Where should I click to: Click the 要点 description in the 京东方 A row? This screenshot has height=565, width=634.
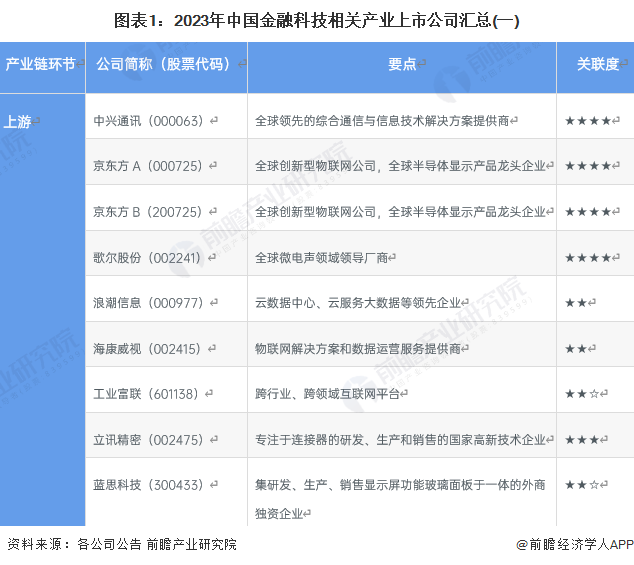(x=400, y=166)
